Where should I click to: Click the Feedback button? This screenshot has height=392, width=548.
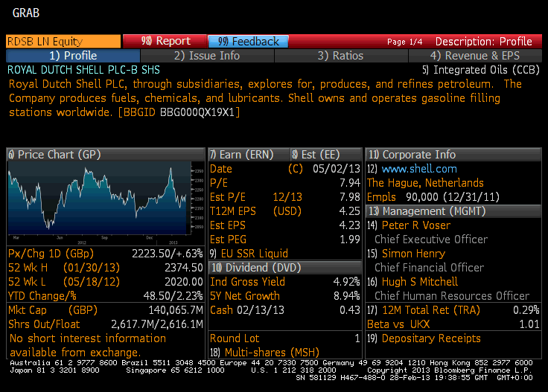[249, 42]
